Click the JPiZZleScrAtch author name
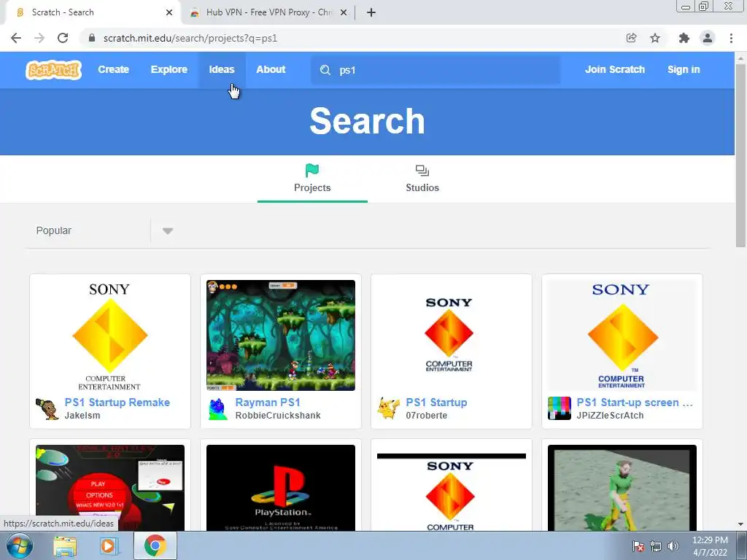747x560 pixels. point(610,415)
